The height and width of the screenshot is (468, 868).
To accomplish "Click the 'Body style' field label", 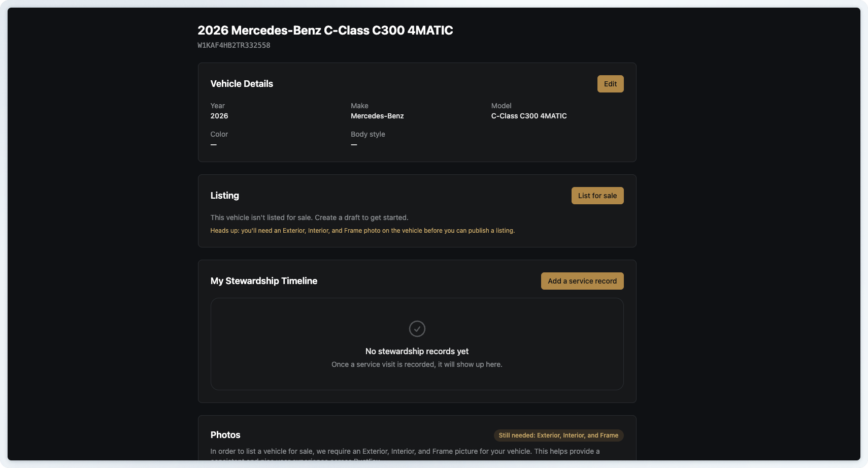I will point(368,134).
